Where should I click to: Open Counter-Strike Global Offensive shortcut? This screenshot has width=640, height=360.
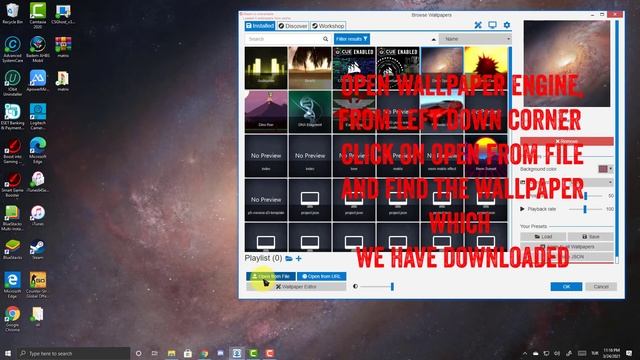(x=38, y=285)
